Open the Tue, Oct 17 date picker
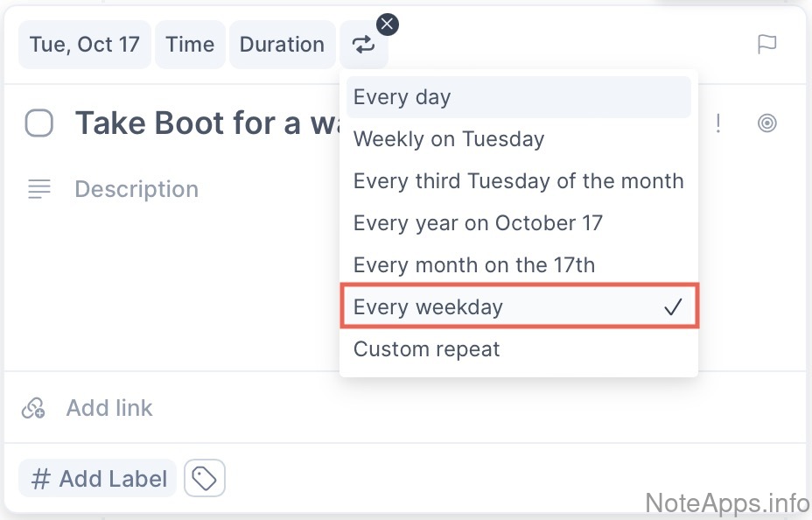 pyautogui.click(x=85, y=45)
